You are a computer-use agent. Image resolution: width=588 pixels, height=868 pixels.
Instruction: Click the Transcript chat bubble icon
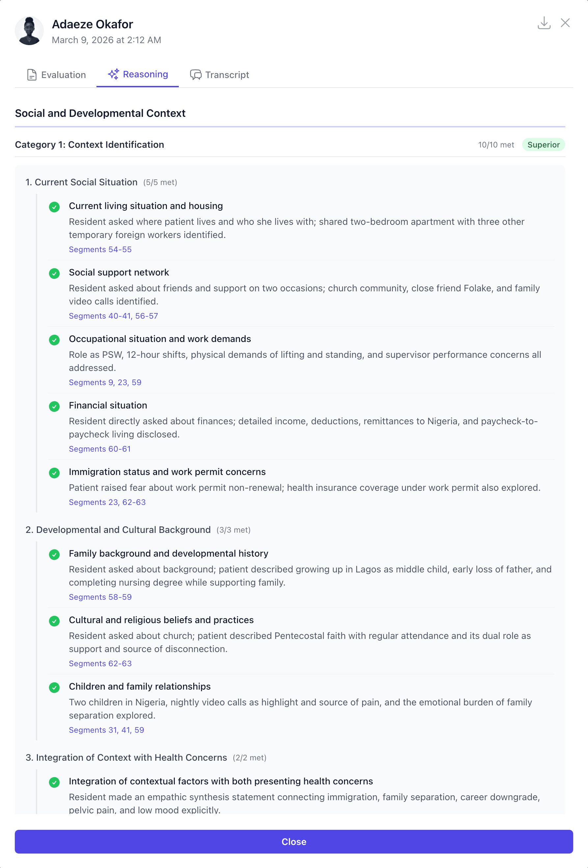point(195,75)
